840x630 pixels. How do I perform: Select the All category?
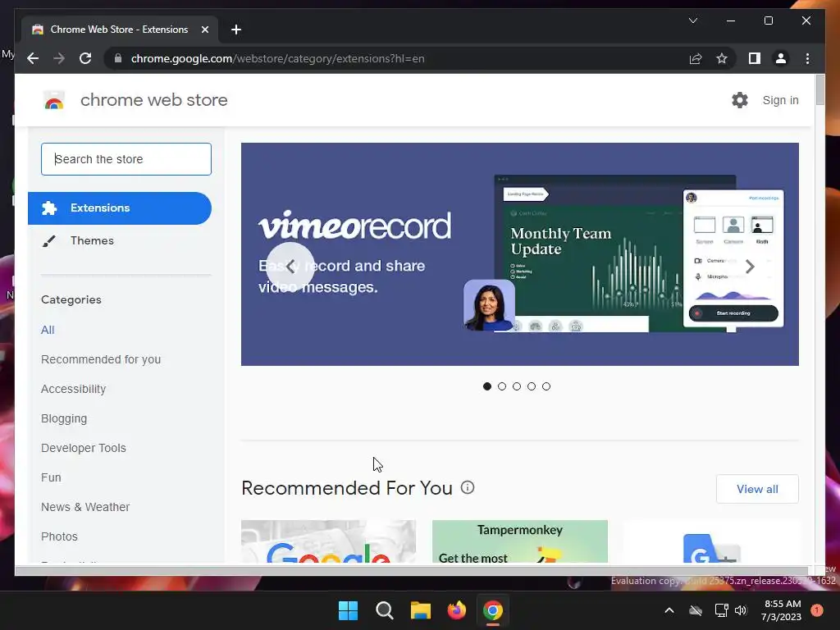pyautogui.click(x=48, y=330)
